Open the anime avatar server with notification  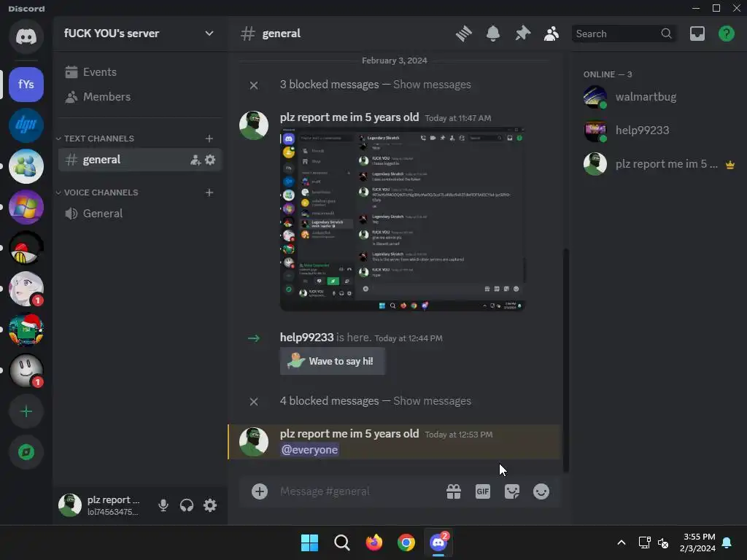coord(26,289)
